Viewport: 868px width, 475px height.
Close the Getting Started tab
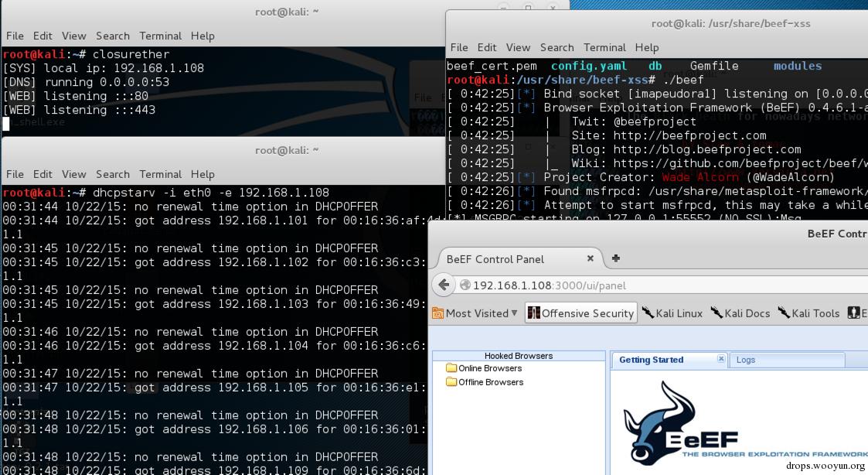[x=720, y=359]
